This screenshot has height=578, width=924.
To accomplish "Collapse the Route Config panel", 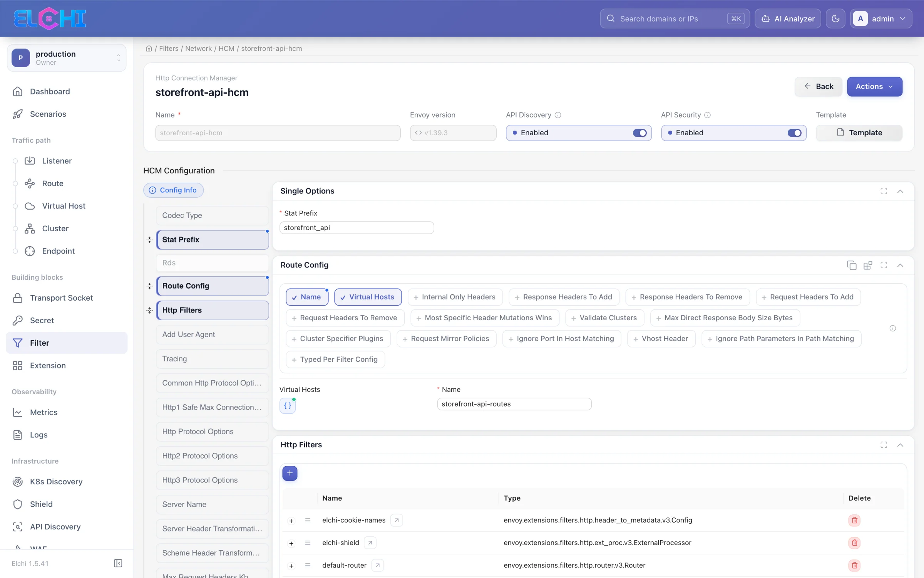I will point(900,265).
